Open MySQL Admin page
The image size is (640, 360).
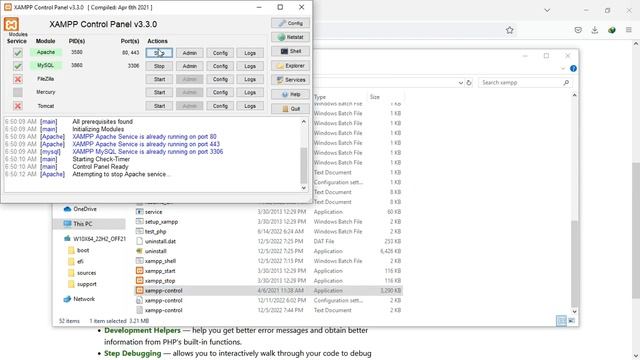coord(189,66)
